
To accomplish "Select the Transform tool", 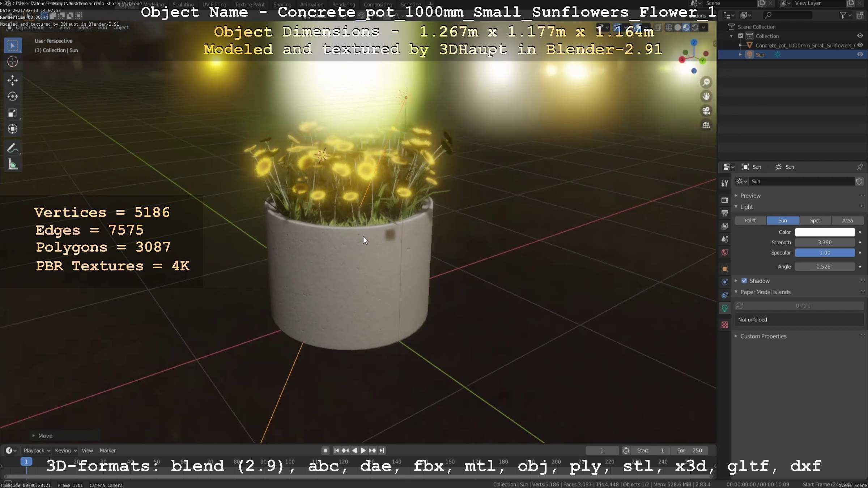I will click(x=13, y=129).
